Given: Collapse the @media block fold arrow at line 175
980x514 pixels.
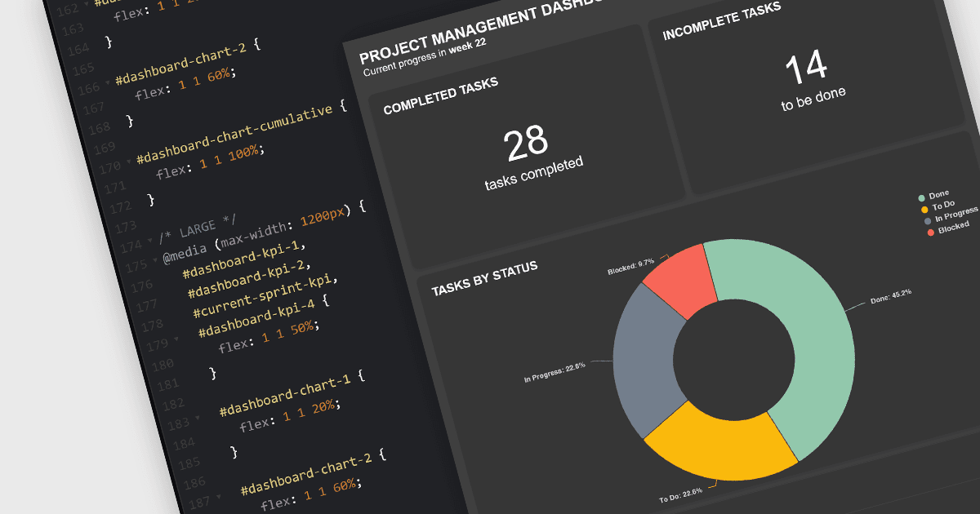Looking at the screenshot, I should coord(155,262).
